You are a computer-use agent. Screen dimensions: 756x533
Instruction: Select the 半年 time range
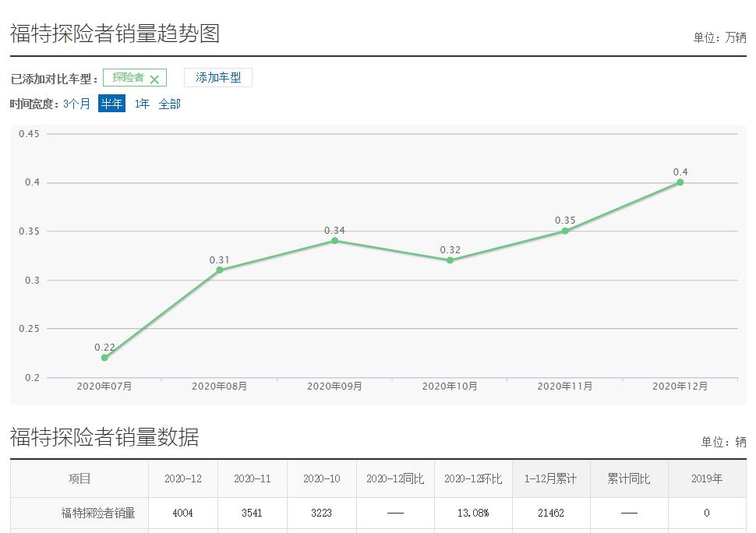[x=111, y=104]
